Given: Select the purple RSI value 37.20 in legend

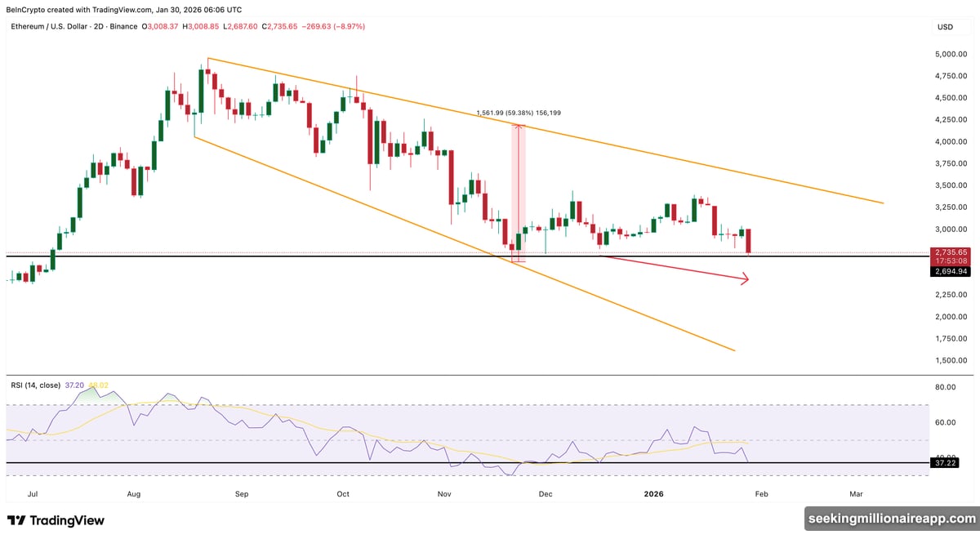Looking at the screenshot, I should tap(73, 385).
